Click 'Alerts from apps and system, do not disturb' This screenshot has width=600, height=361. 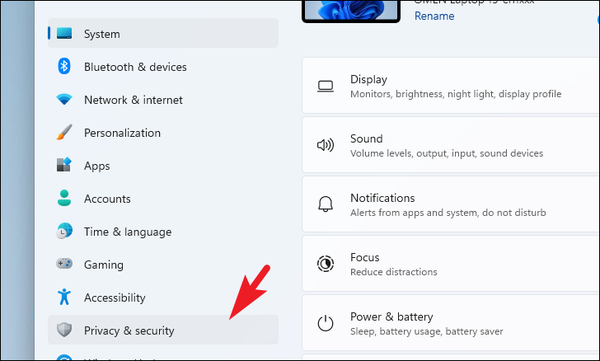(448, 212)
